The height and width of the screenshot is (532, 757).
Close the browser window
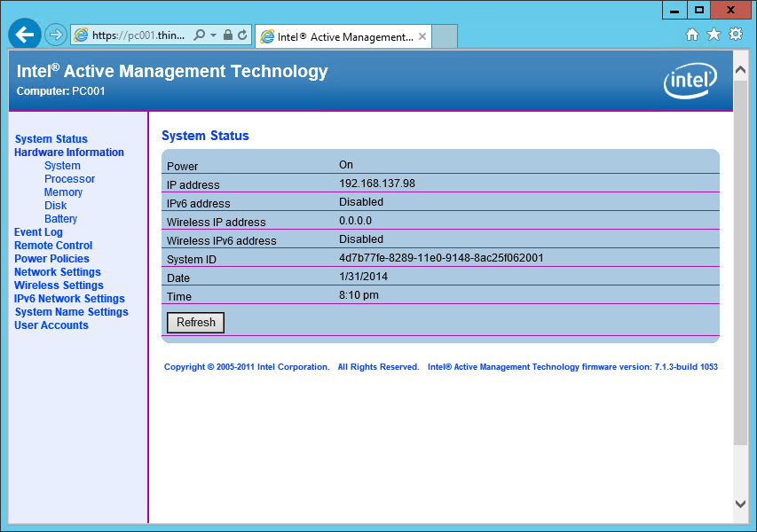pos(731,10)
